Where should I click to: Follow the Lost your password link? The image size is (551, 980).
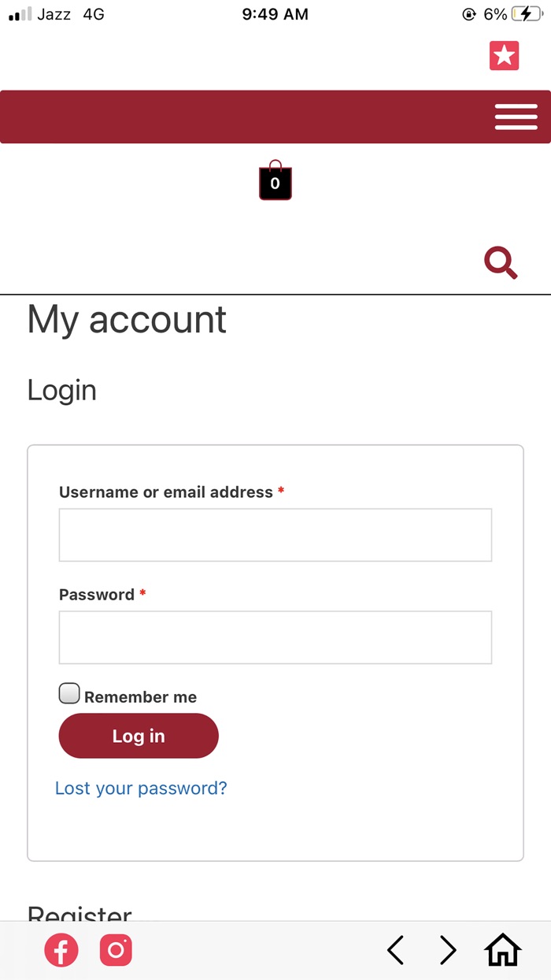[x=141, y=788]
